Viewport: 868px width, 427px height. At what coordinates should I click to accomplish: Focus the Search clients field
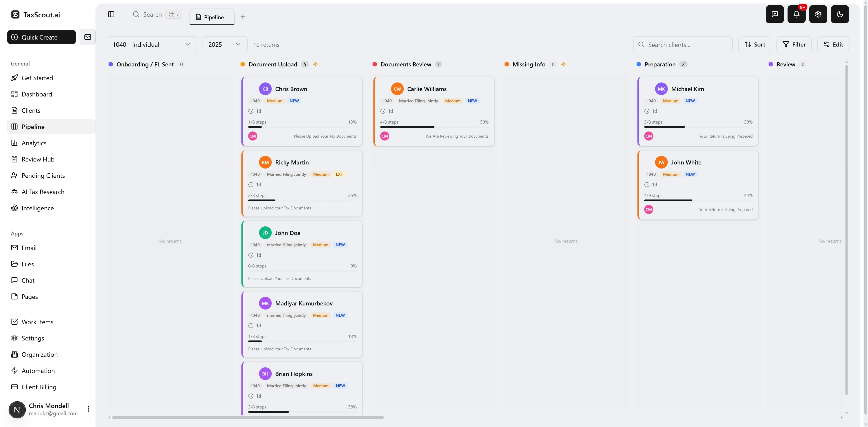tap(683, 45)
